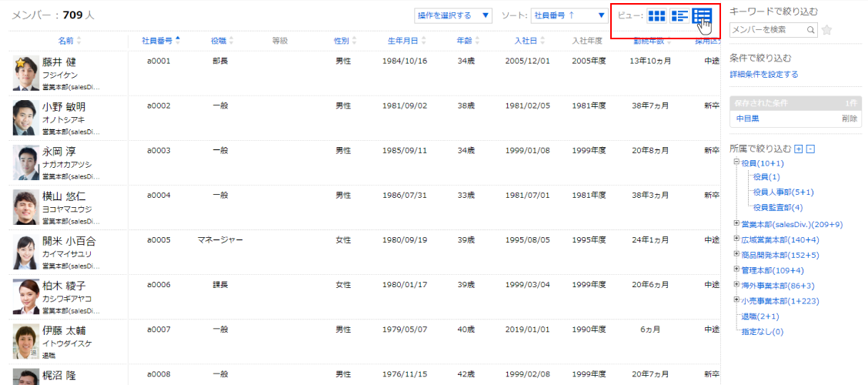
Task: Filter by 役員(10+1) department
Action: tap(763, 163)
